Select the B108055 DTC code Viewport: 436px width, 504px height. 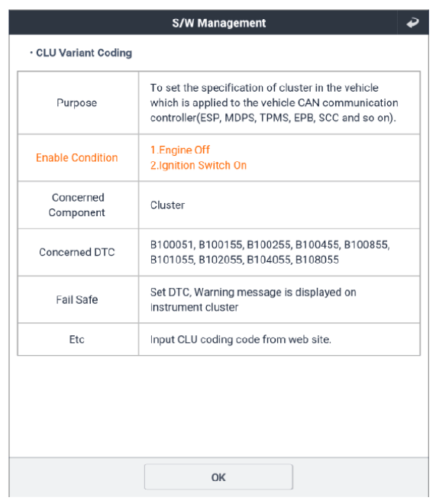pos(317,260)
